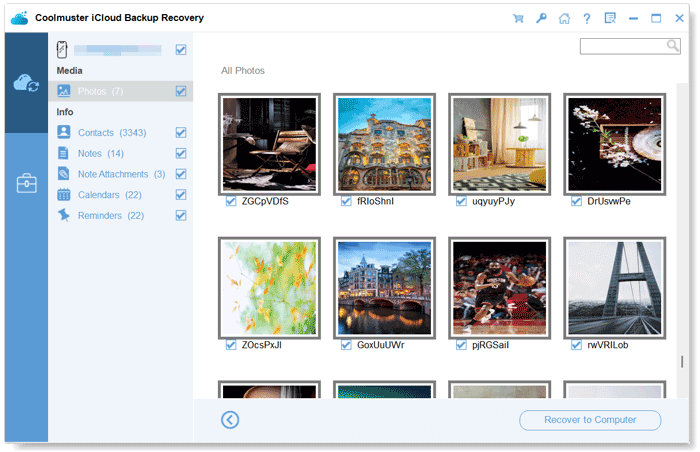The width and height of the screenshot is (700, 452).
Task: Uncheck photo fRIoShnI checkbox
Action: point(346,201)
